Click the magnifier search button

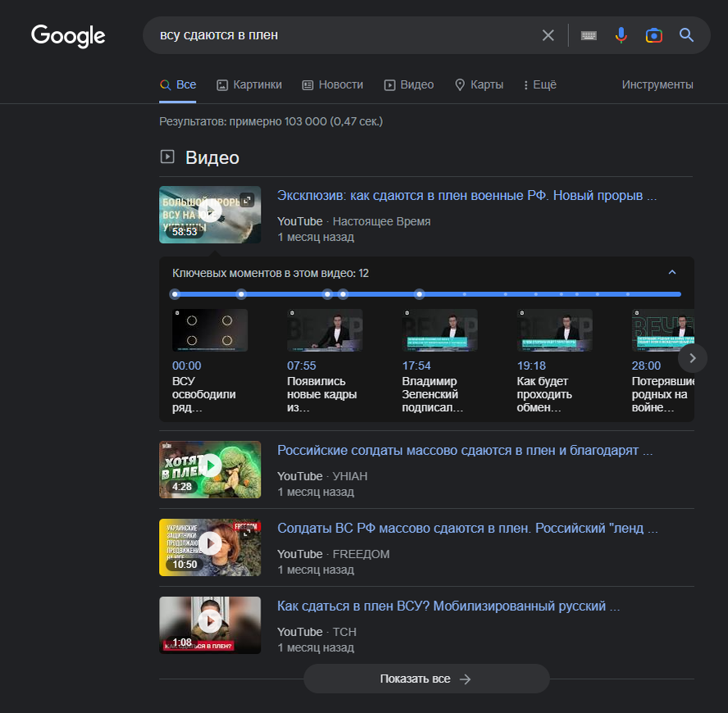pyautogui.click(x=686, y=35)
